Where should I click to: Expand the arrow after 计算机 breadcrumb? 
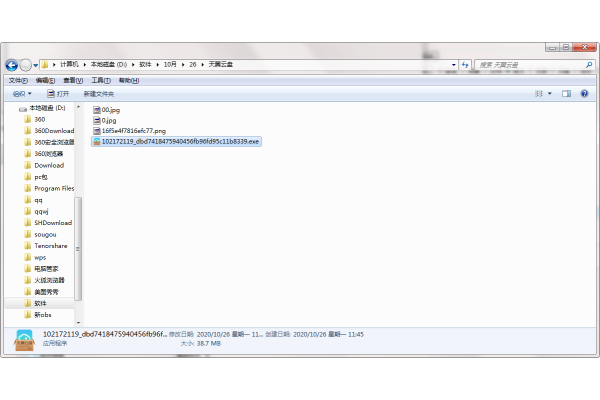85,65
